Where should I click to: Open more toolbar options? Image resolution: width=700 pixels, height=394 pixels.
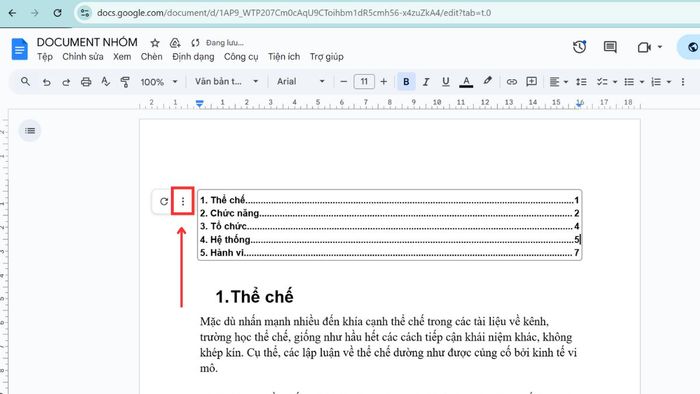(x=683, y=82)
